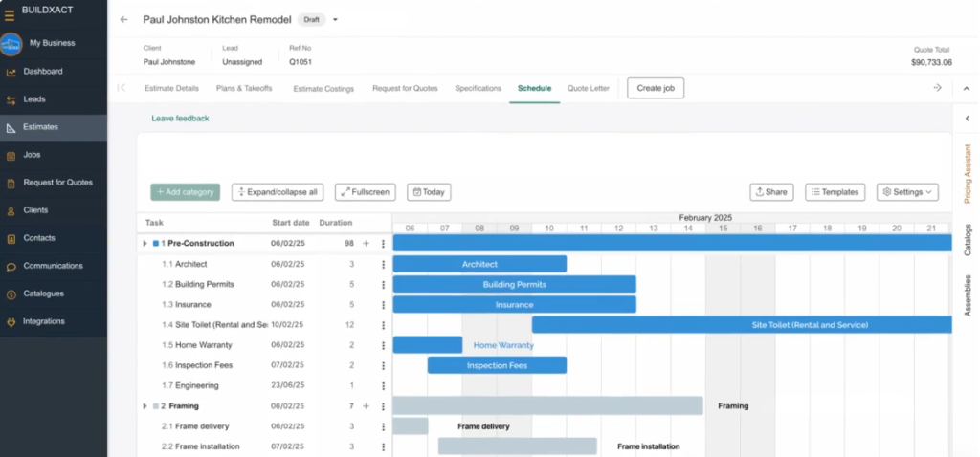Switch to the Plans & Takeoffs tab
This screenshot has width=980, height=457.
[x=244, y=89]
